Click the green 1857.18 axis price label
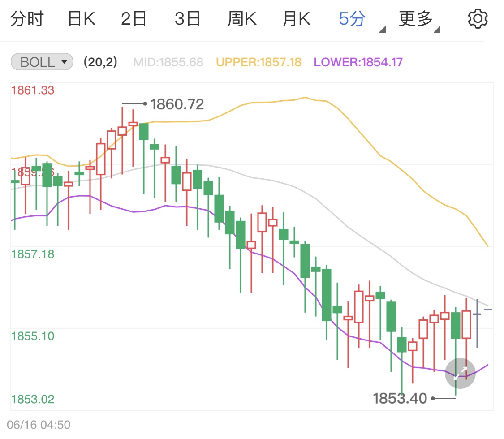The width and height of the screenshot is (504, 439). [x=33, y=254]
